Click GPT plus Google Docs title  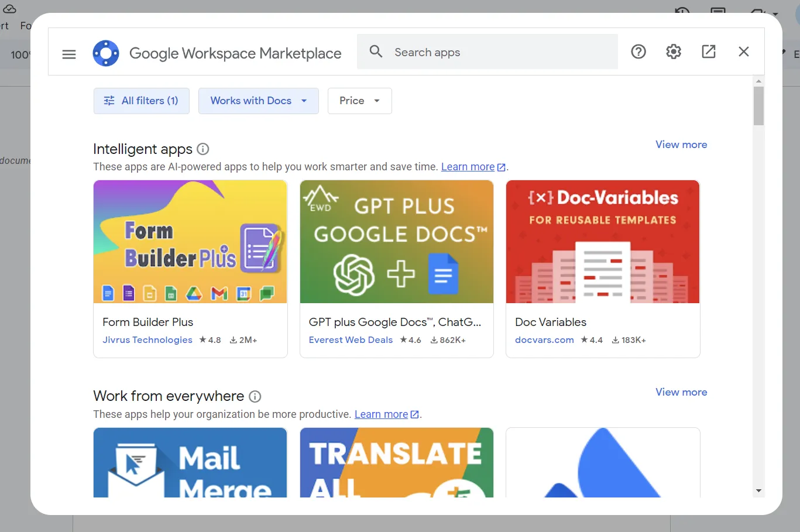395,322
